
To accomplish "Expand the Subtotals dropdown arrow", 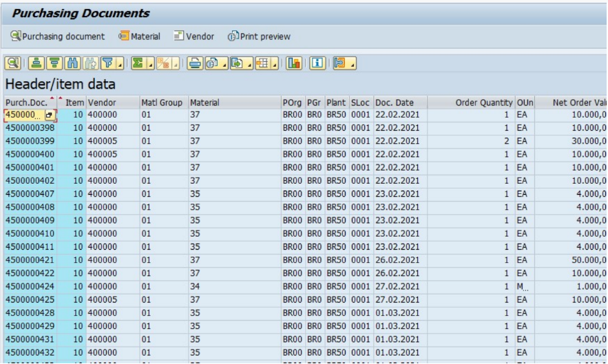I will coord(176,63).
